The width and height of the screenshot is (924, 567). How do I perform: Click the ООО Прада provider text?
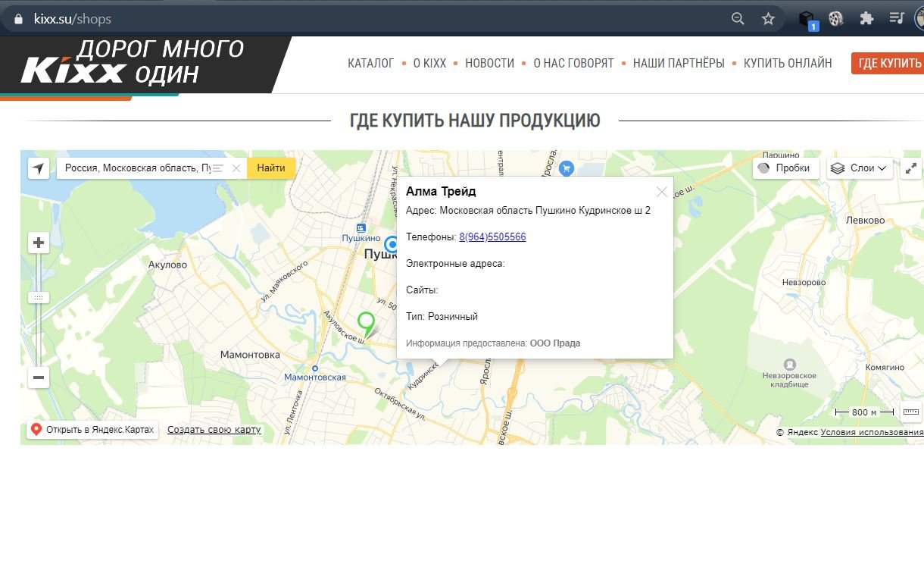click(555, 343)
